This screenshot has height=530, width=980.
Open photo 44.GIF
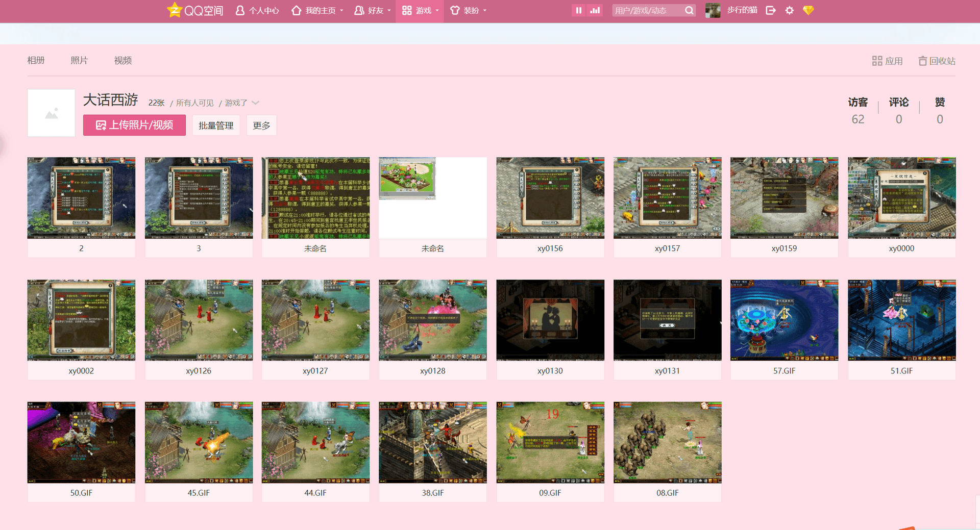click(315, 442)
